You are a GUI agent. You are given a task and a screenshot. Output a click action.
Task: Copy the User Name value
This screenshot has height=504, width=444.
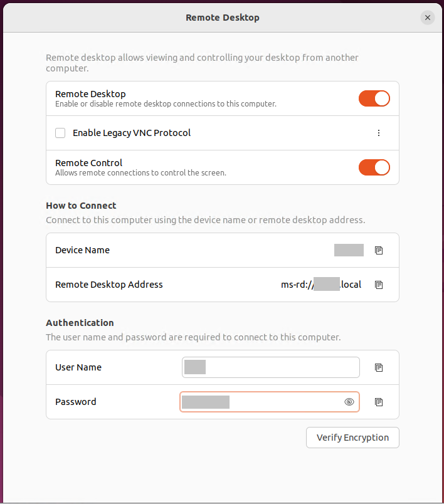[379, 367]
